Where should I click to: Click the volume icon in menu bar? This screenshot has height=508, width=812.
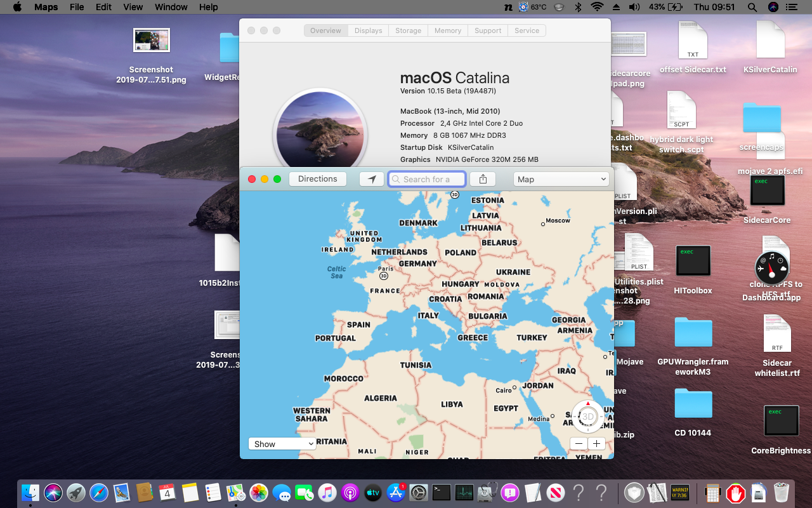(x=634, y=7)
